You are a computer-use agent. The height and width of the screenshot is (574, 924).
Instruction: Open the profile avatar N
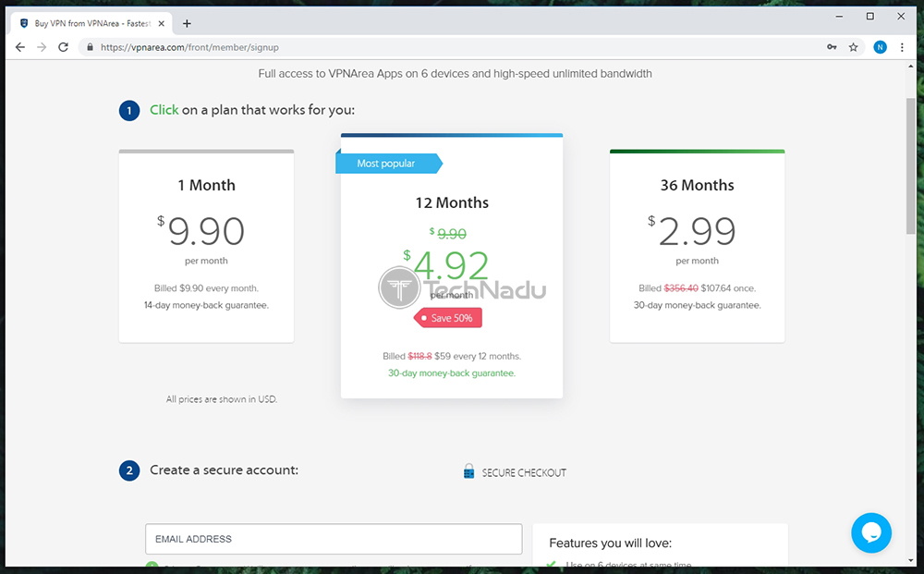pos(880,47)
